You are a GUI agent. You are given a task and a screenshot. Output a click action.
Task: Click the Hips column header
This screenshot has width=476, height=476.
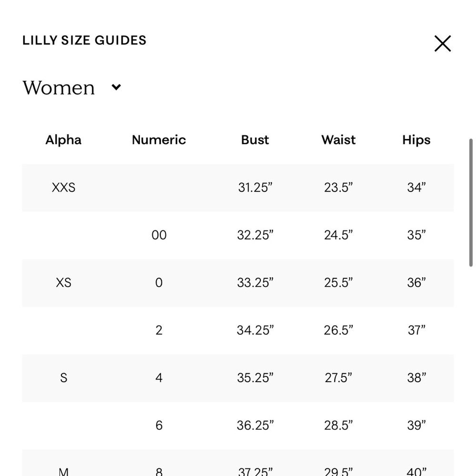416,140
